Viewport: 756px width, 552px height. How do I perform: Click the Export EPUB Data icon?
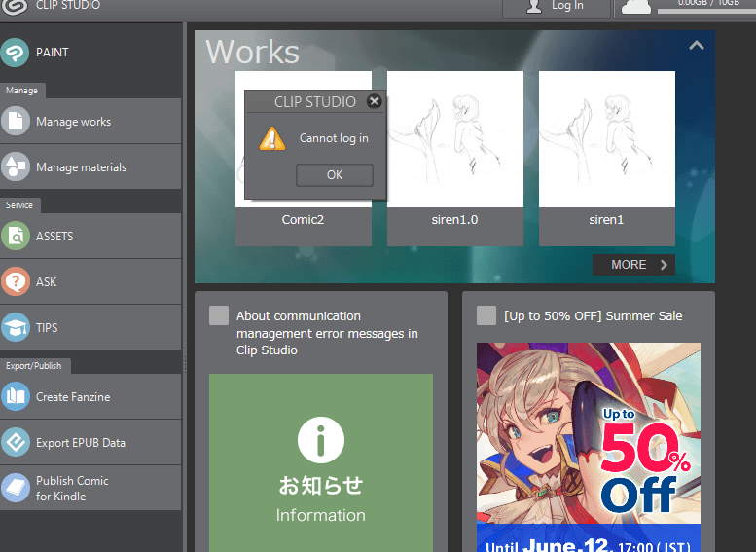[x=15, y=442]
